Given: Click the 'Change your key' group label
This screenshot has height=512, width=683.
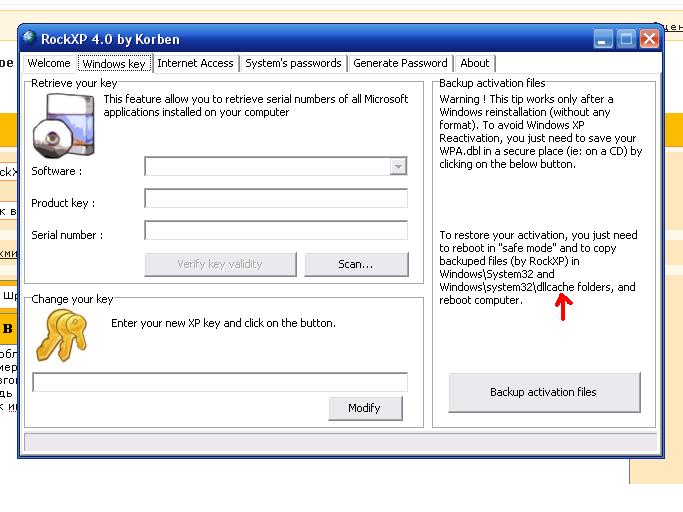Looking at the screenshot, I should coord(72,299).
